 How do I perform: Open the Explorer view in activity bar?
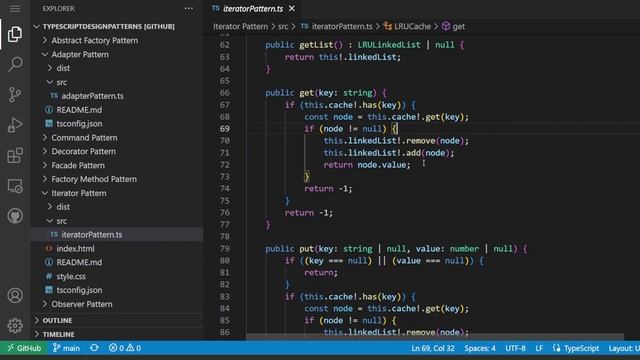(15, 34)
